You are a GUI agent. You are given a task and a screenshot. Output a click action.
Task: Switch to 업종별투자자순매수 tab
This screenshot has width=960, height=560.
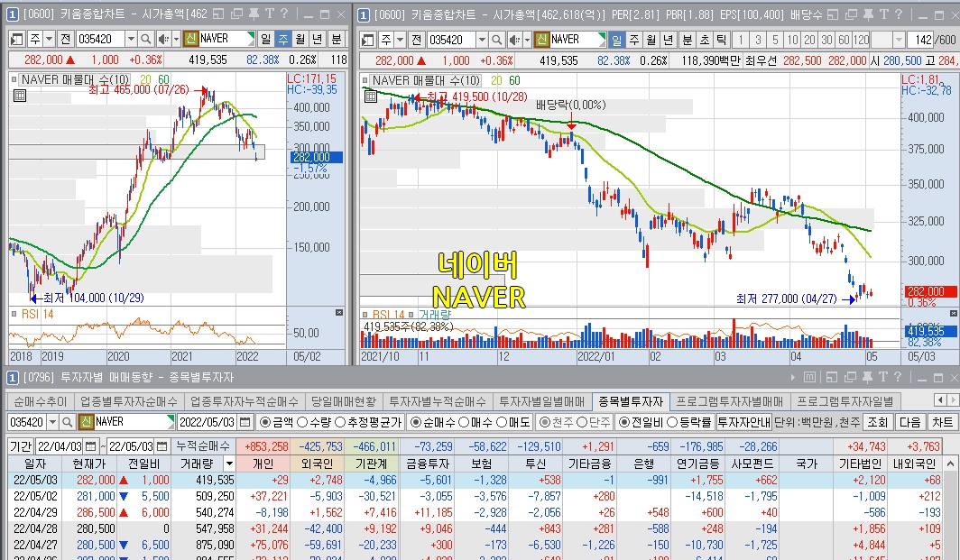(x=128, y=401)
